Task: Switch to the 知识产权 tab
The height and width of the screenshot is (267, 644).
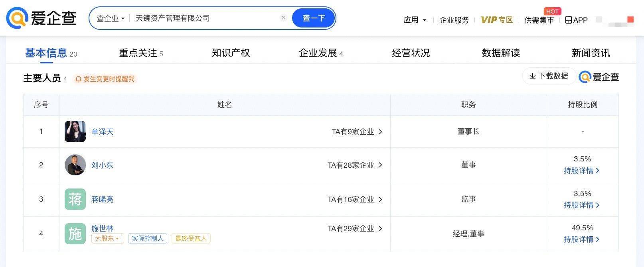Action: point(231,53)
